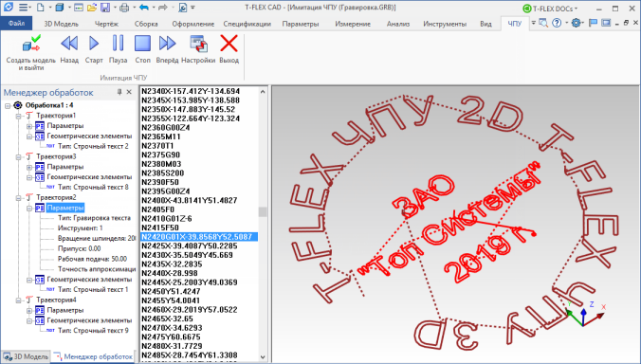
Task: Click the G-code list scrollbar thumb
Action: (263, 211)
